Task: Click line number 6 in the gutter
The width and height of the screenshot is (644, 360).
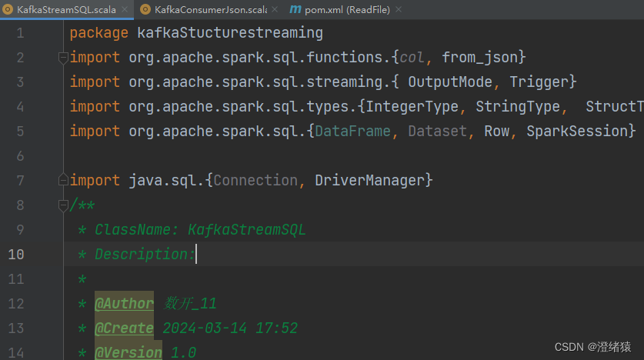Action: click(20, 156)
